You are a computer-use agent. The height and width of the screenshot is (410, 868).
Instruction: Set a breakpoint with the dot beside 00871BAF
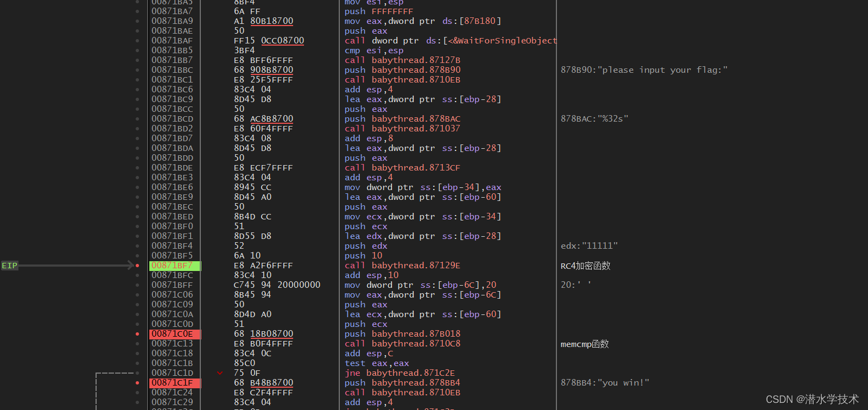137,41
